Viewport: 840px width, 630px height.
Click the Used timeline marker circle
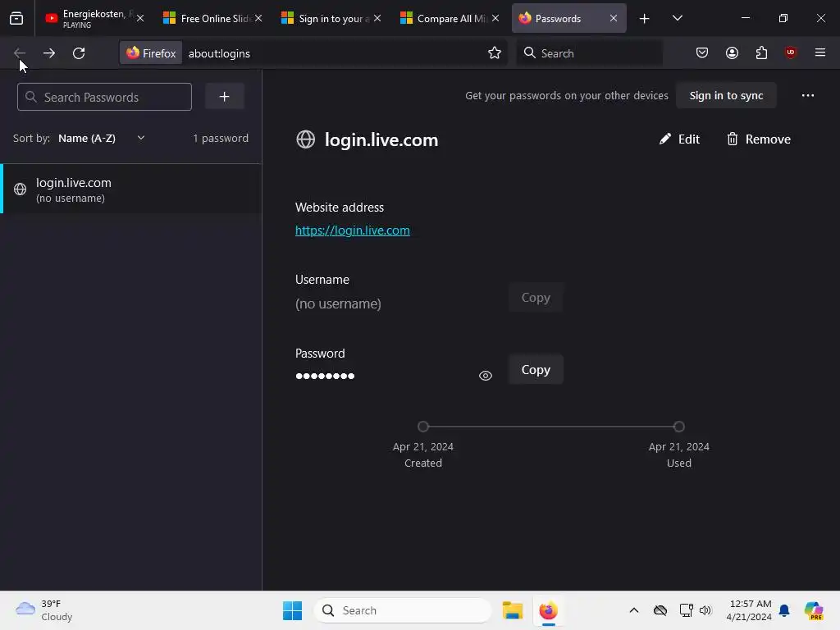coord(678,427)
